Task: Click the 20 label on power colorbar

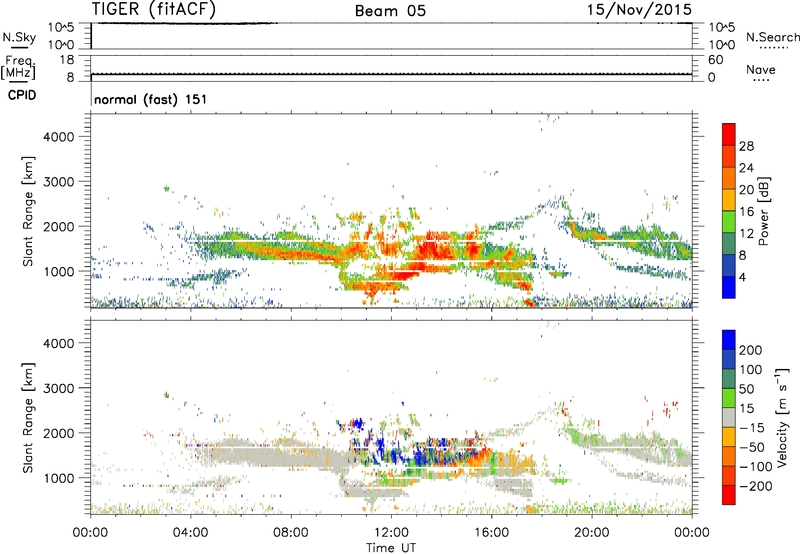Action: [746, 190]
